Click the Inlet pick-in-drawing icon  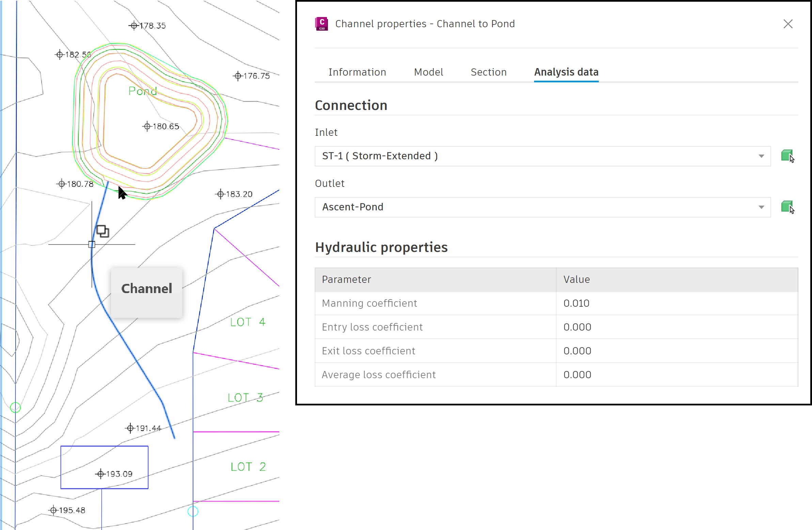[x=787, y=156]
